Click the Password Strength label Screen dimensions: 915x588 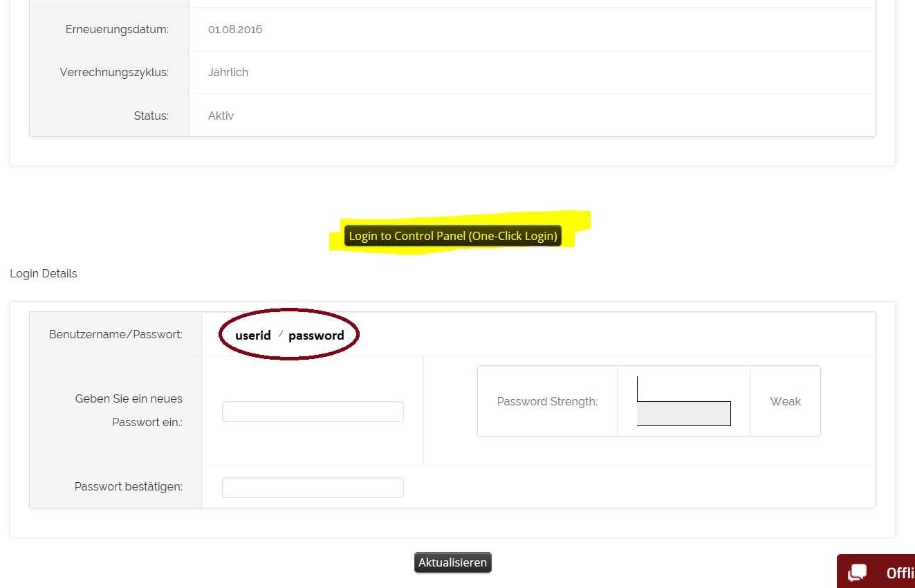pos(547,401)
